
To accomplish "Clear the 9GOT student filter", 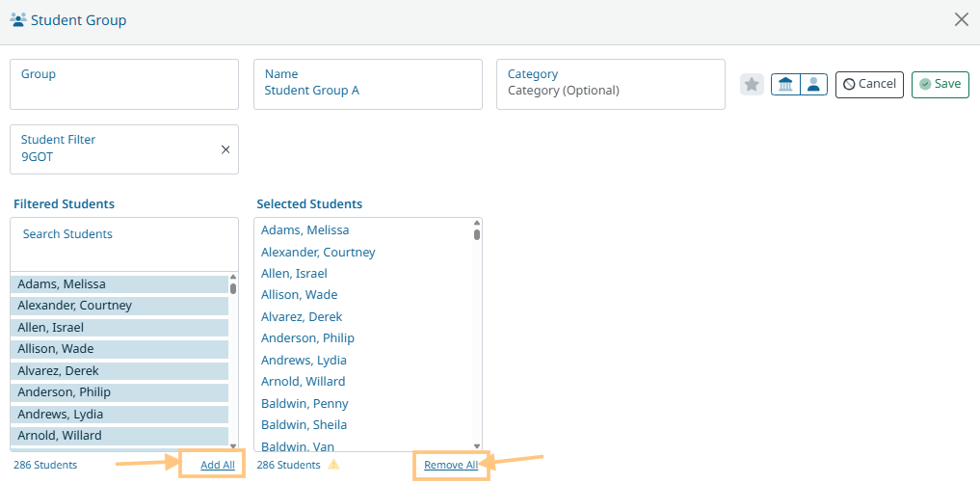I will (x=225, y=149).
